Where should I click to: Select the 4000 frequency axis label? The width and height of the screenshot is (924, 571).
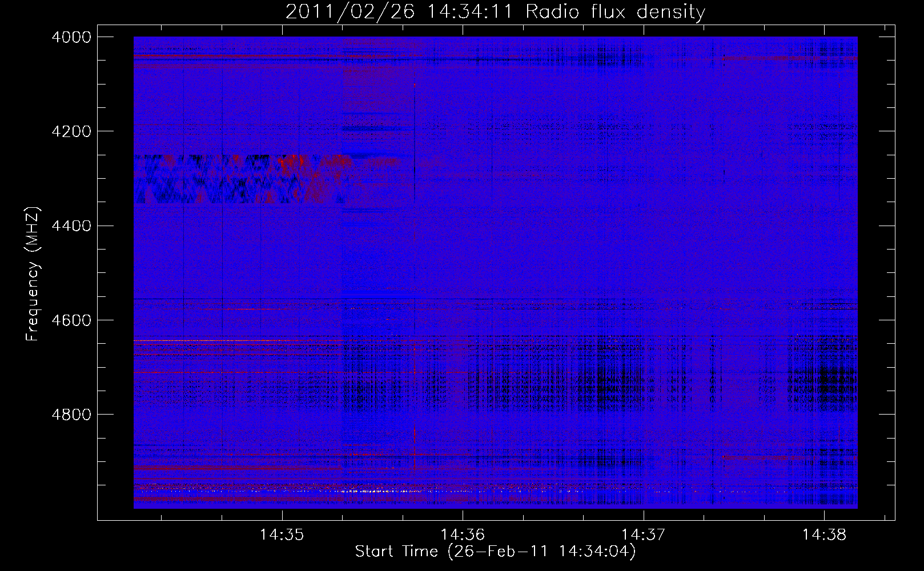71,37
